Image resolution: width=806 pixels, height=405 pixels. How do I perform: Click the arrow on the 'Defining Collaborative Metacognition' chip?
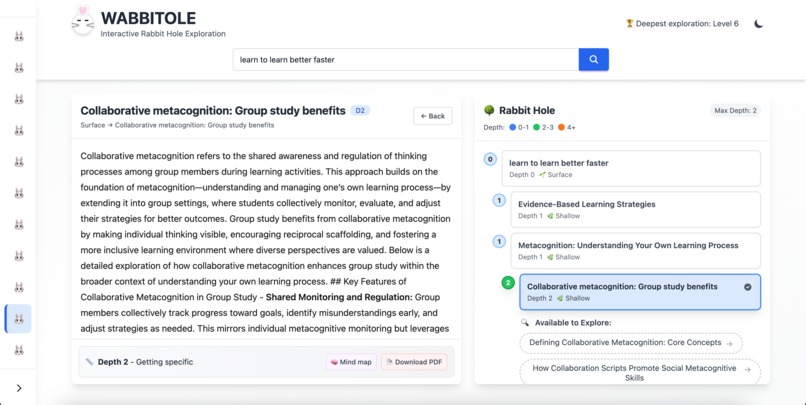point(729,343)
